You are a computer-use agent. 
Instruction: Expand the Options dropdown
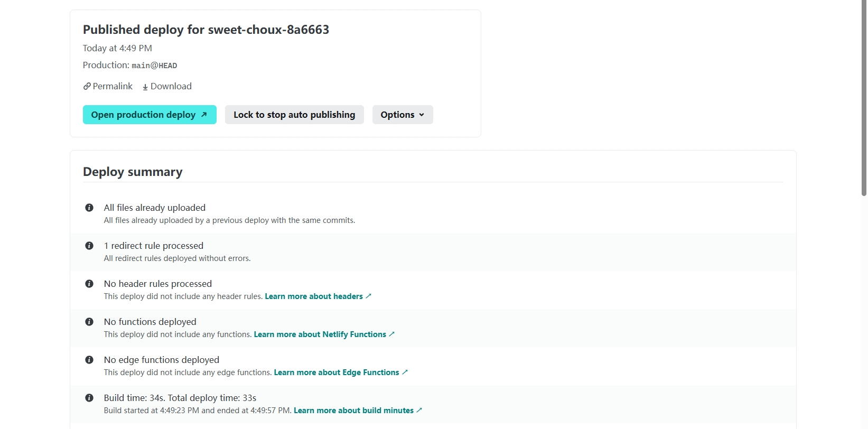[403, 115]
